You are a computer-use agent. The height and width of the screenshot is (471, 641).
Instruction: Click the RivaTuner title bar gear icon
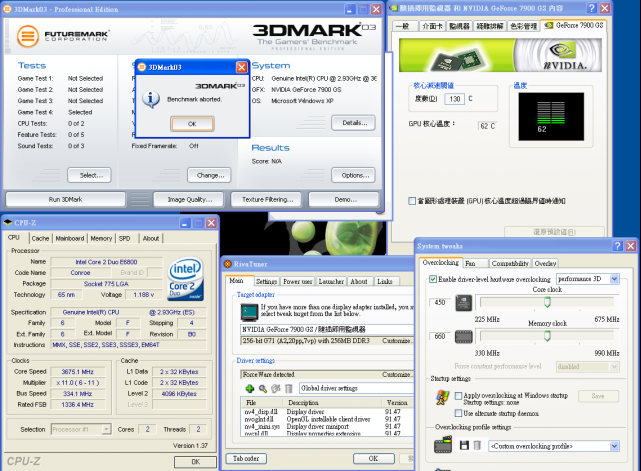tap(228, 264)
